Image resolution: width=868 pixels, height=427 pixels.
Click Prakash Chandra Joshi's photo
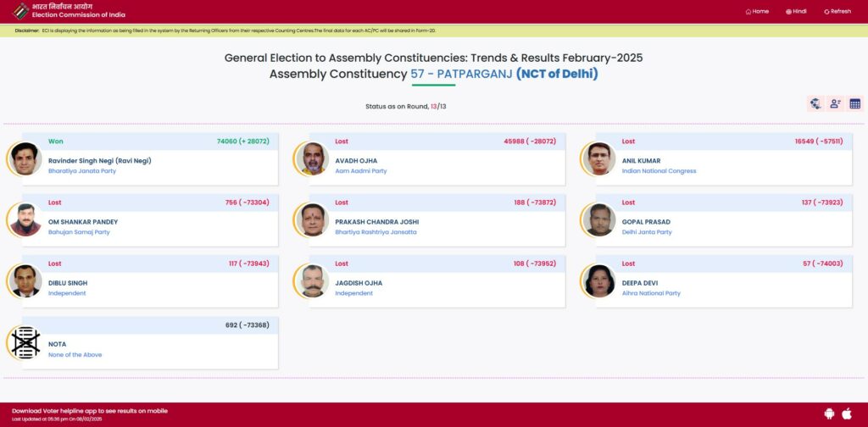coord(312,220)
